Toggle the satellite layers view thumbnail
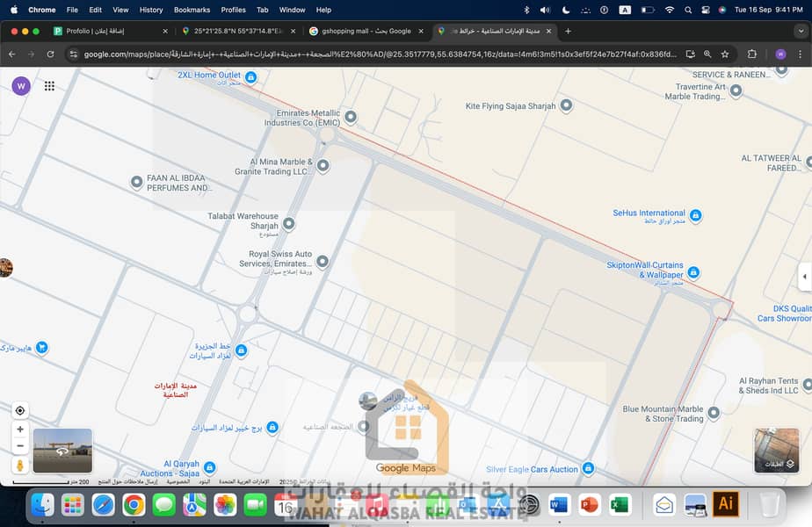The width and height of the screenshot is (812, 527). point(776,451)
